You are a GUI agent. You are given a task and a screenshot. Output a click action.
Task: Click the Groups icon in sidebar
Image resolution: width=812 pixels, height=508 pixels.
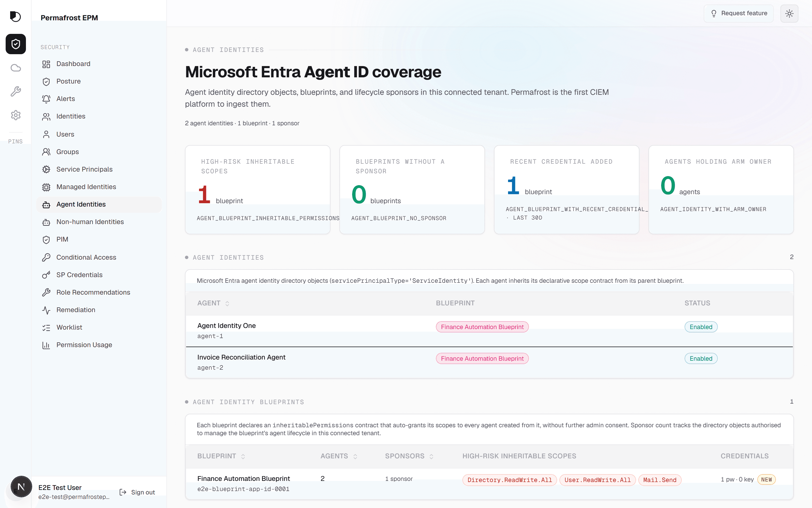46,152
